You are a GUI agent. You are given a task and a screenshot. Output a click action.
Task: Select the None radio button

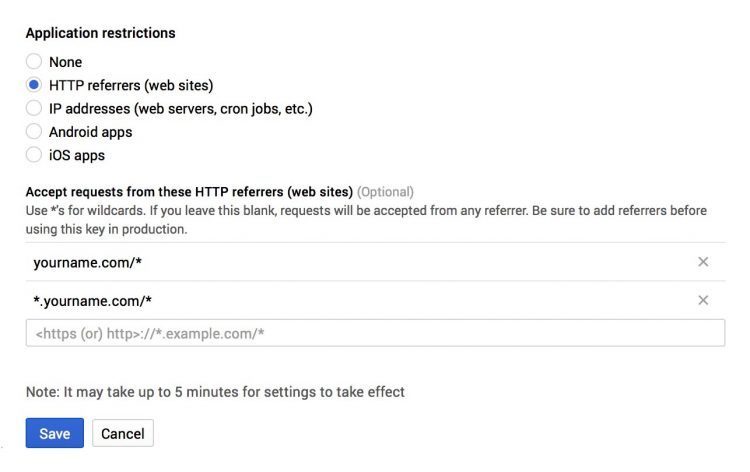coord(34,62)
